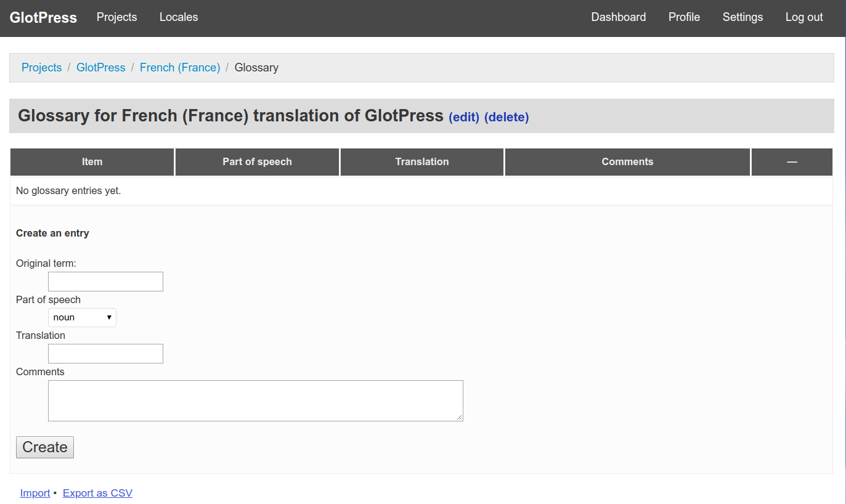Click the GlotPress logo in header
The image size is (846, 504).
[x=43, y=18]
